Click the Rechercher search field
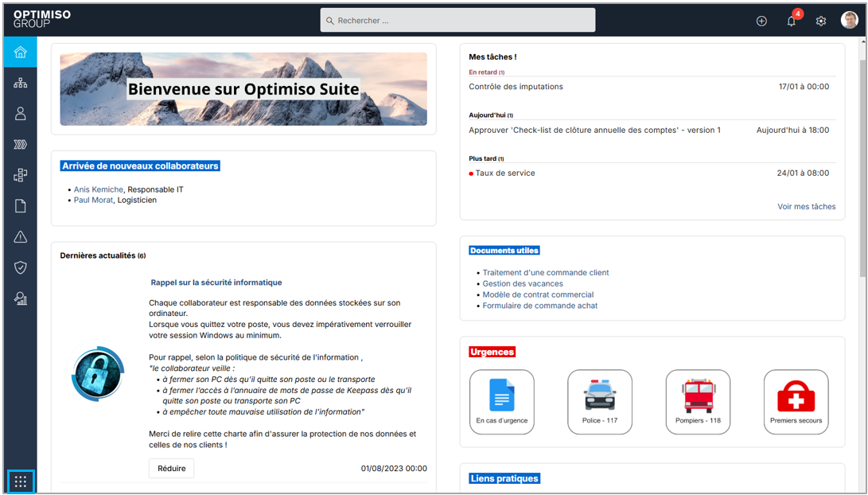 tap(457, 21)
